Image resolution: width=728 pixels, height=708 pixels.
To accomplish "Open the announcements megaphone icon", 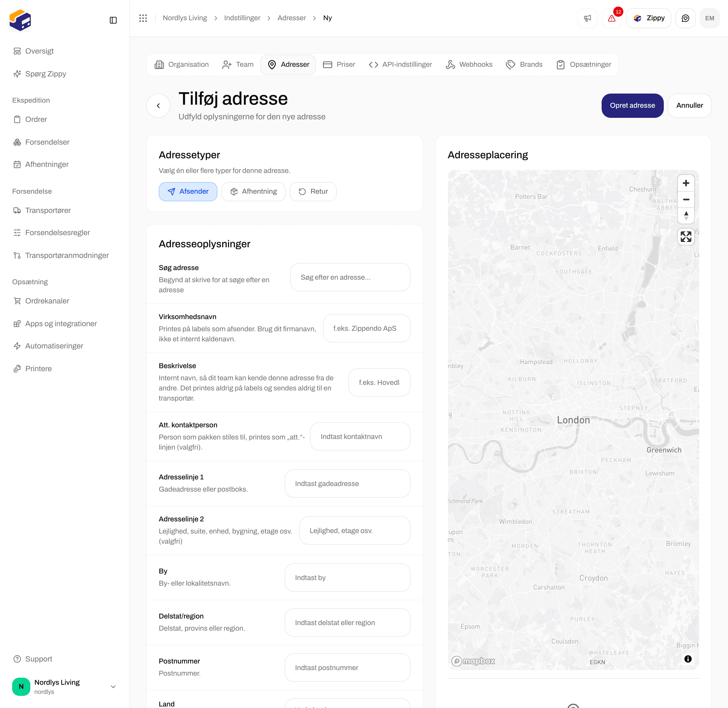I will [x=587, y=18].
